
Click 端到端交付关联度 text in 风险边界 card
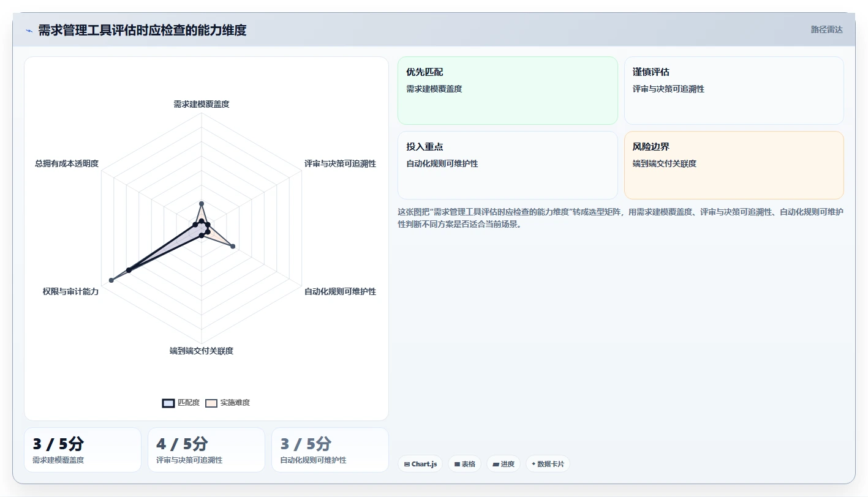pyautogui.click(x=665, y=163)
